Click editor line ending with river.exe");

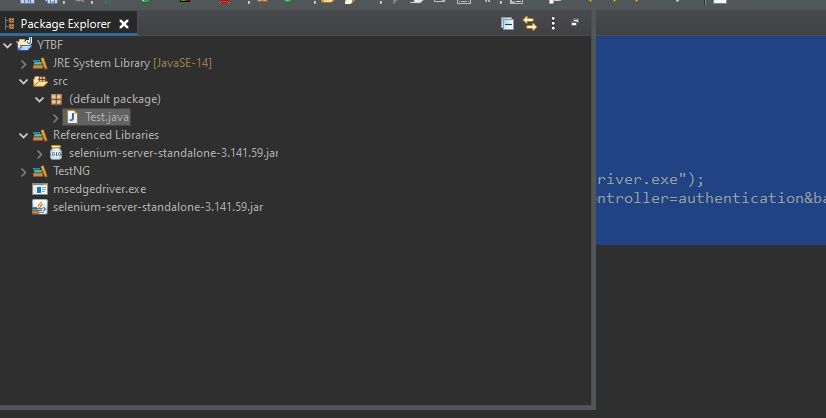651,179
